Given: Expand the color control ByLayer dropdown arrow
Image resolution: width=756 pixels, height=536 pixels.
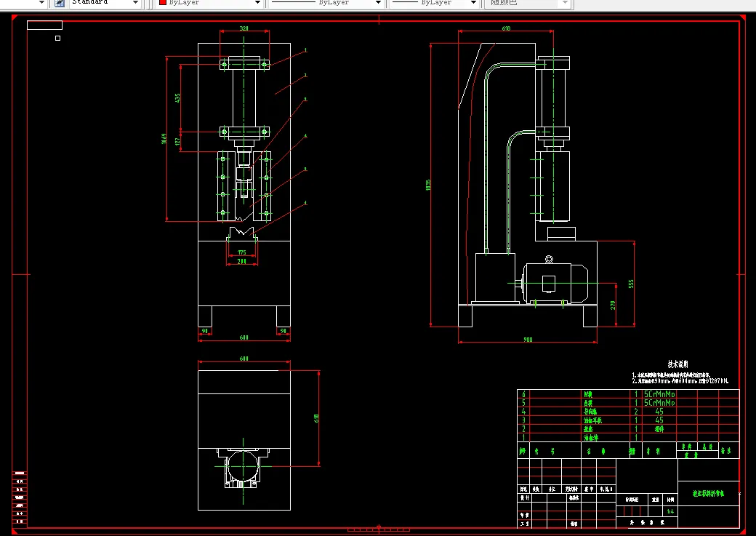Looking at the screenshot, I should tap(257, 3).
